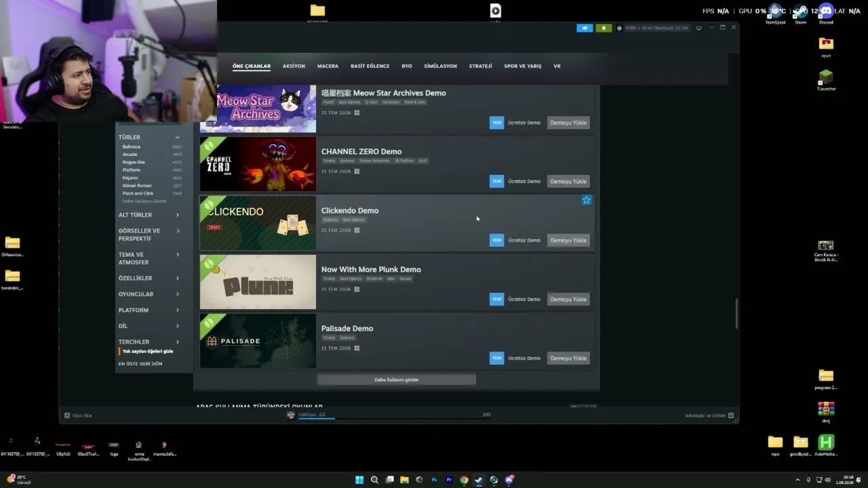
Task: Open the green notifications bell in Steam
Action: [x=604, y=28]
